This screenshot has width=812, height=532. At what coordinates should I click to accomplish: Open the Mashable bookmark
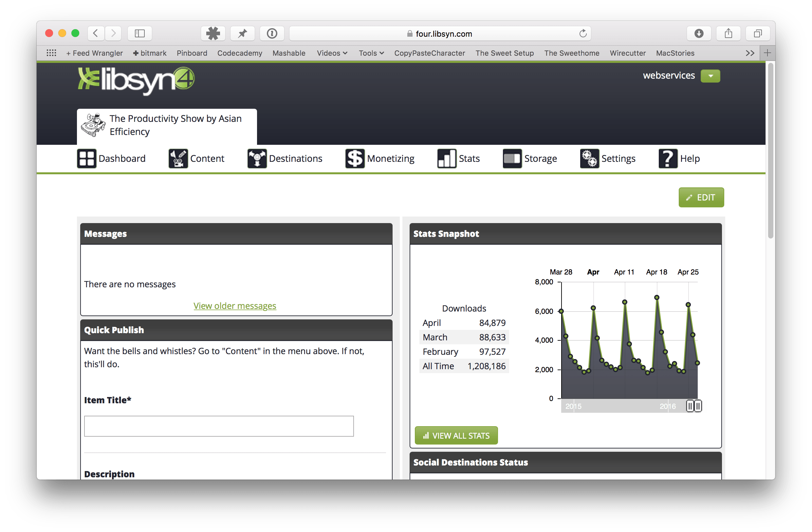point(289,53)
